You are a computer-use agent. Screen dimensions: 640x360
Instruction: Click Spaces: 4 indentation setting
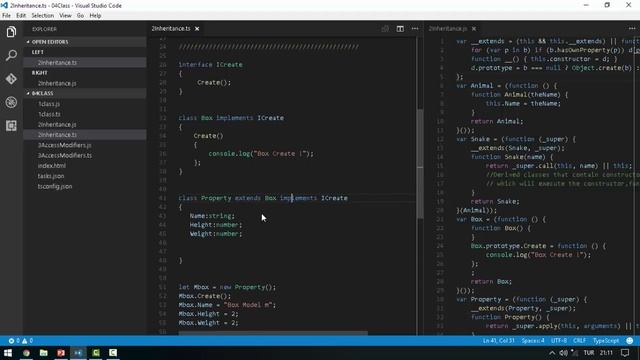point(533,340)
